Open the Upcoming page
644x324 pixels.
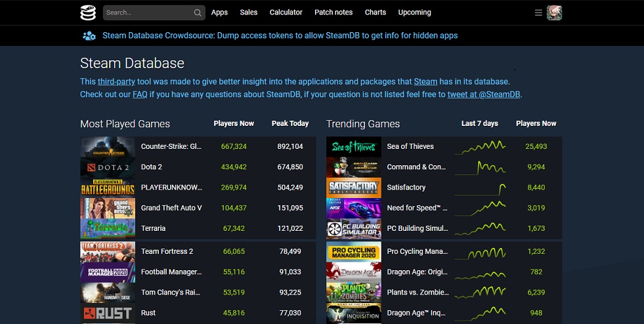click(414, 12)
